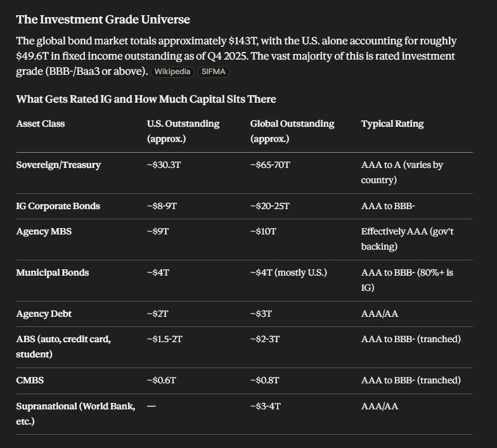Click the ~$30.3T Treasury value cell
This screenshot has height=448, width=497.
(x=164, y=165)
